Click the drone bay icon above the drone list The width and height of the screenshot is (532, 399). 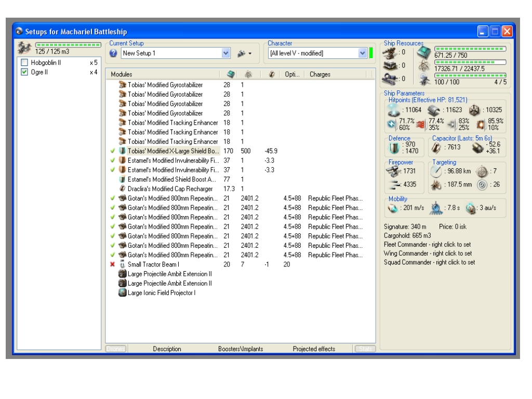pos(24,49)
